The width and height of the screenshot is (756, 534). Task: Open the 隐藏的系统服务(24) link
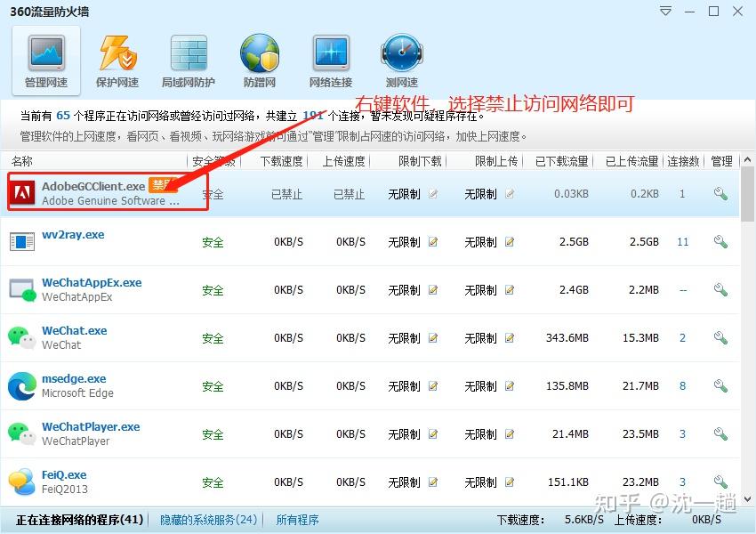pyautogui.click(x=207, y=519)
